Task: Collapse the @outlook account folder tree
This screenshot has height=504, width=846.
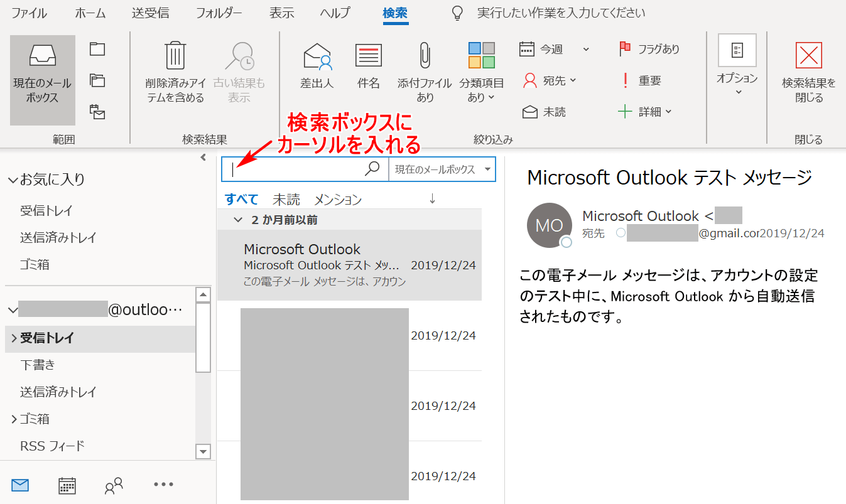Action: click(x=13, y=310)
